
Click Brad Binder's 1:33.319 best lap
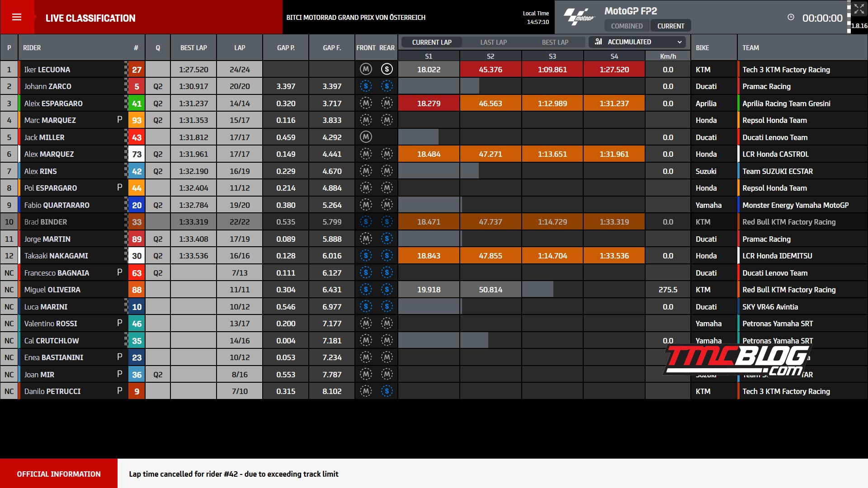193,221
